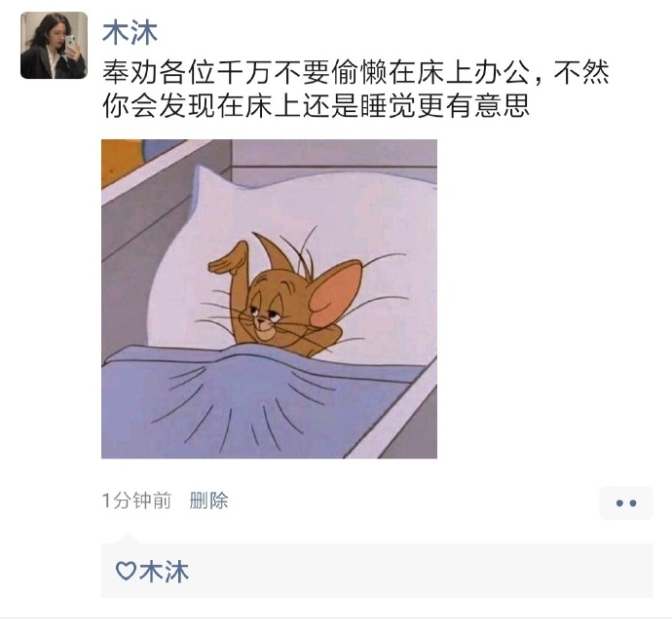The image size is (672, 631).
Task: Click the post line starting with 你会发现
Action: [316, 105]
